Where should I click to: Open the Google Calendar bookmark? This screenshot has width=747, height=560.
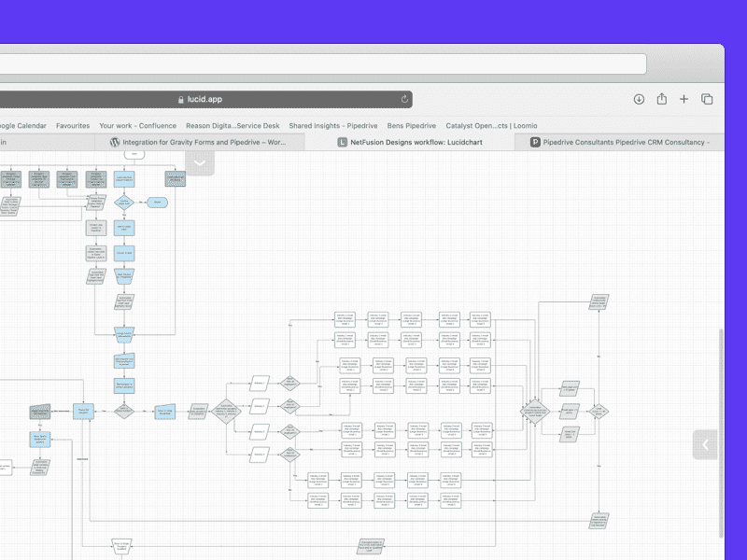[x=22, y=126]
